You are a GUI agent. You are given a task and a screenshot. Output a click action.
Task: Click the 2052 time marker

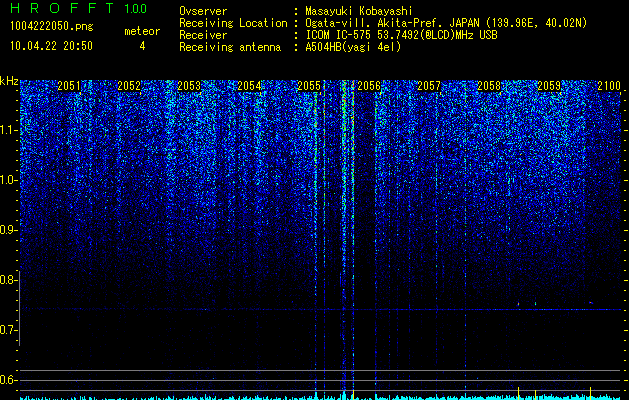[129, 86]
